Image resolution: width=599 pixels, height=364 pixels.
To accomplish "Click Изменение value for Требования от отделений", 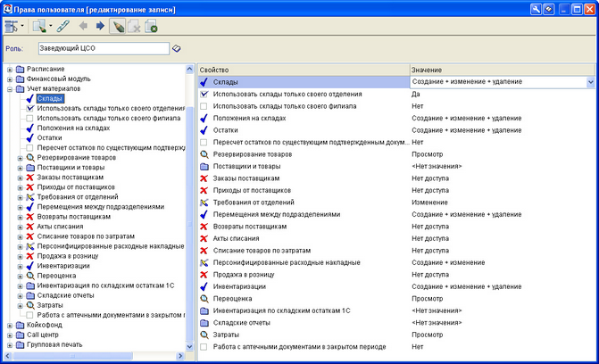I will (x=429, y=203).
